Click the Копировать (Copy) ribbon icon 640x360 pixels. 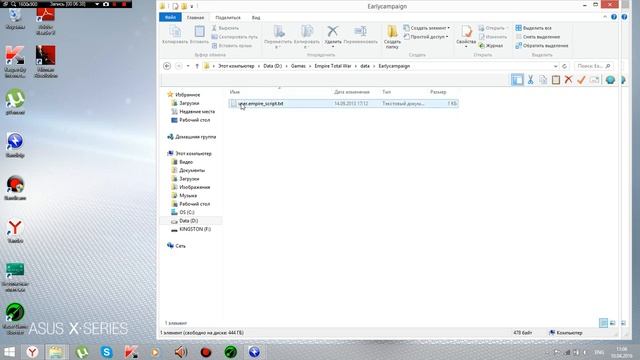click(175, 32)
